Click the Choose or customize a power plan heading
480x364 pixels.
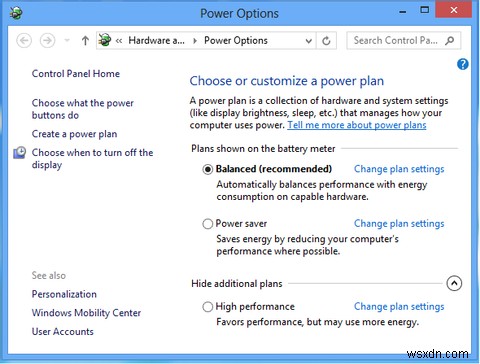287,81
